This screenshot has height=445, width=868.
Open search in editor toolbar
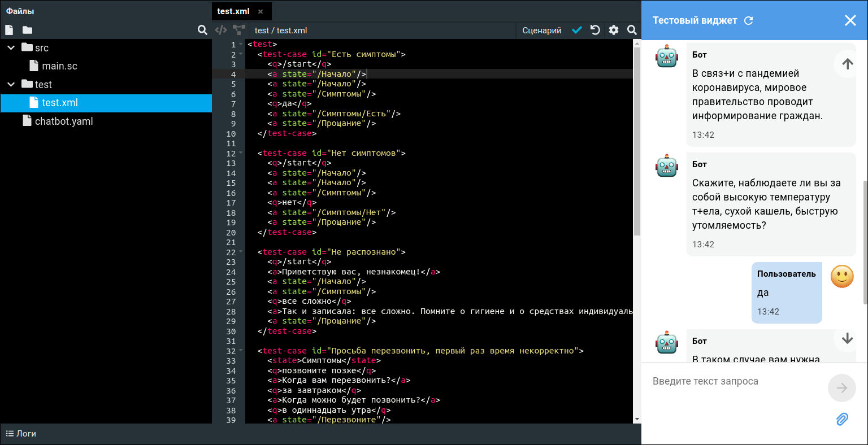tap(632, 30)
